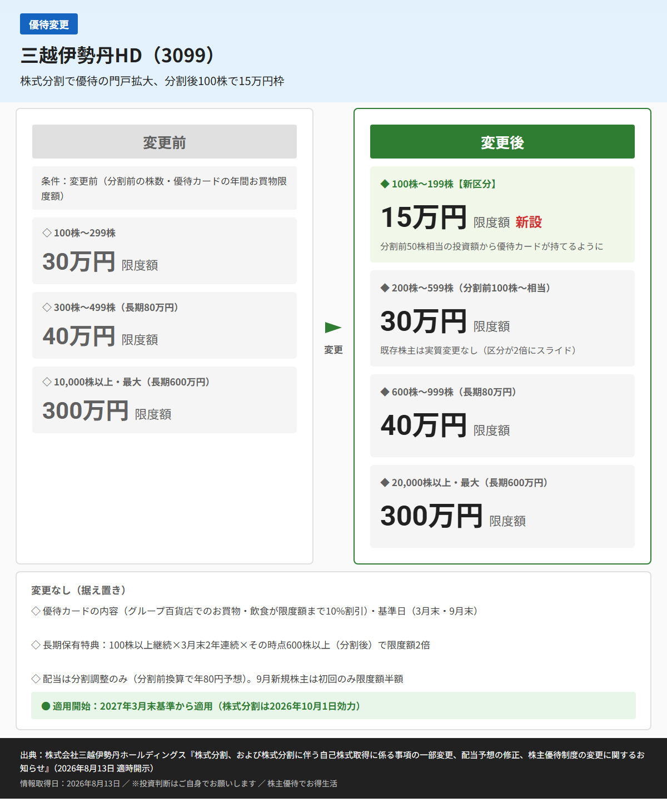The width and height of the screenshot is (667, 812).
Task: Click the green 適用開始 notice bar
Action: [333, 706]
